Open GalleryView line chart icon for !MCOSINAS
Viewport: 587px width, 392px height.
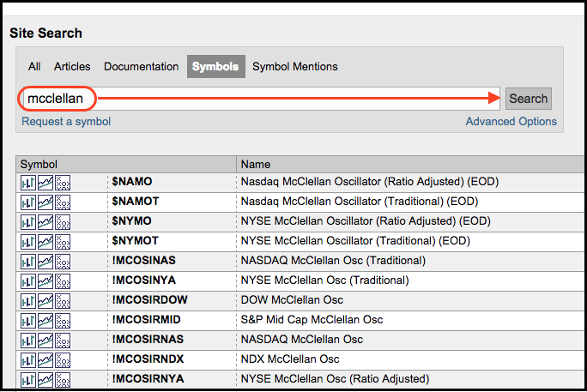click(45, 262)
